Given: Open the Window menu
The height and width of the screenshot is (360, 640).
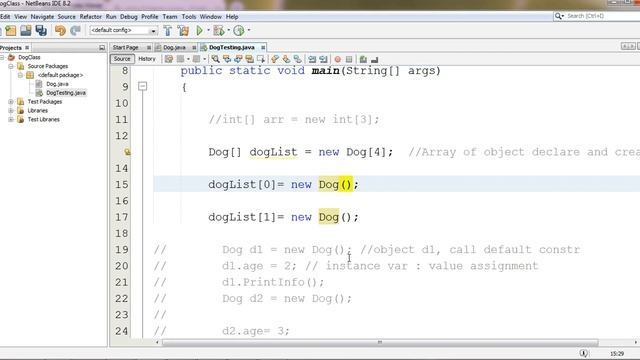Looking at the screenshot, I should coord(211,17).
